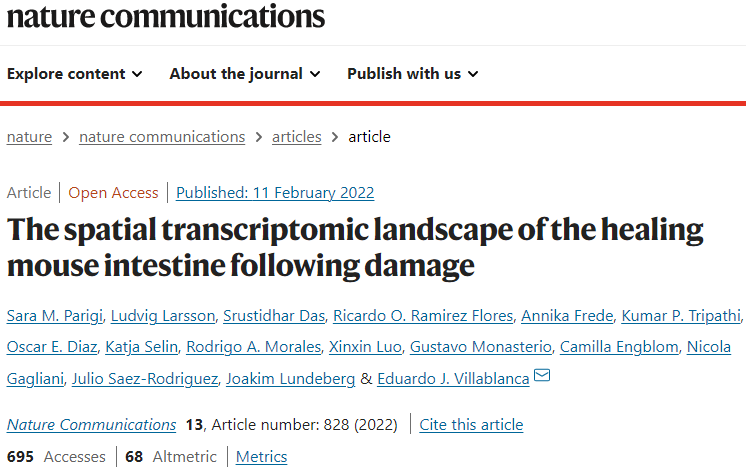Click author Ricardo O. Ramirez Flores
The height and width of the screenshot is (470, 746).
point(423,316)
